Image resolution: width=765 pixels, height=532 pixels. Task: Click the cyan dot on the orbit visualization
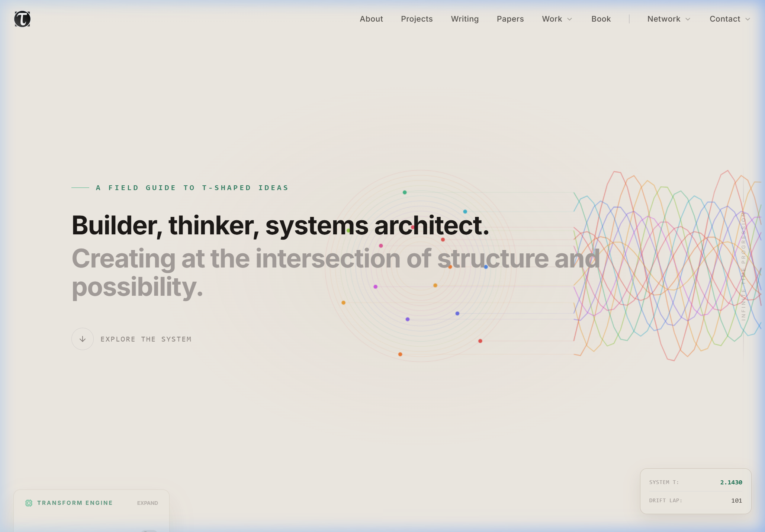point(465,212)
